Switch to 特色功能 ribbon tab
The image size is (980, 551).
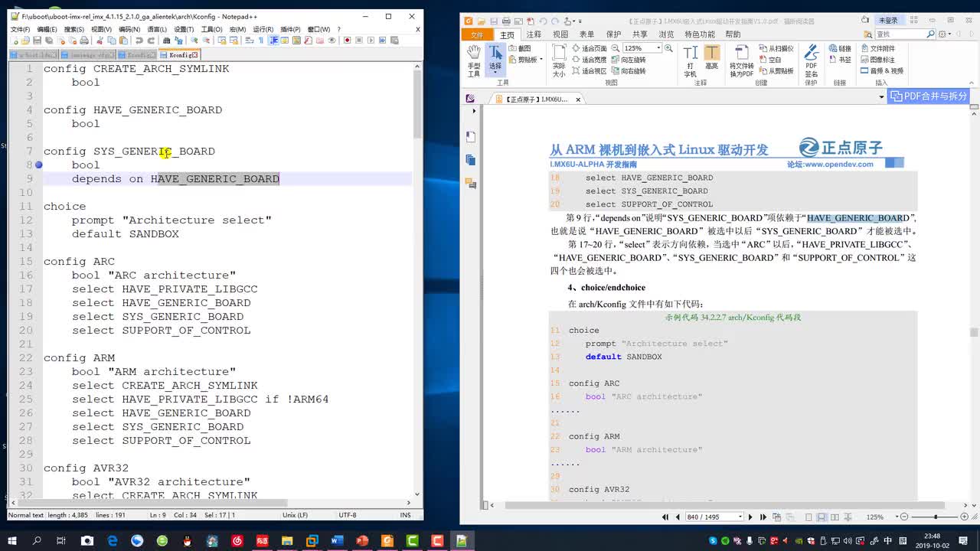click(x=700, y=34)
